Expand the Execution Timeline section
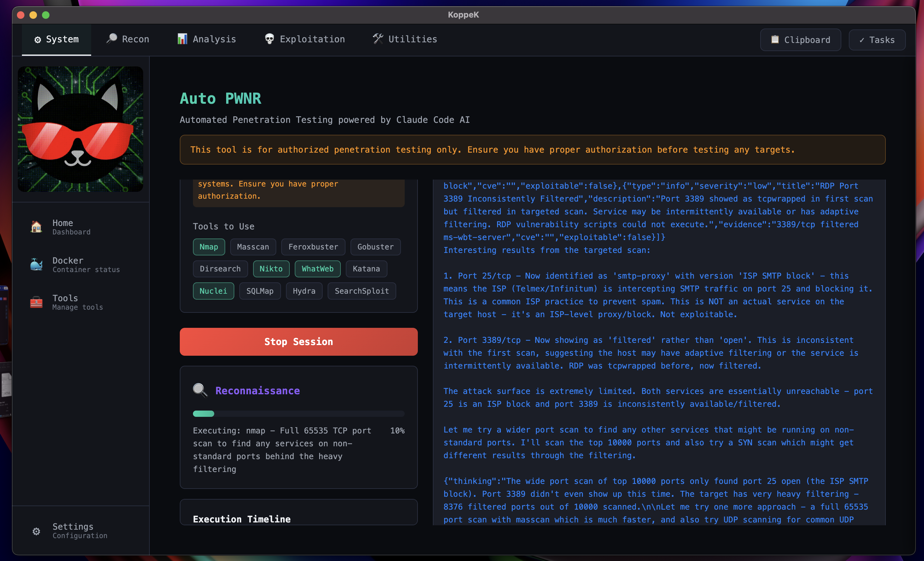 point(242,519)
